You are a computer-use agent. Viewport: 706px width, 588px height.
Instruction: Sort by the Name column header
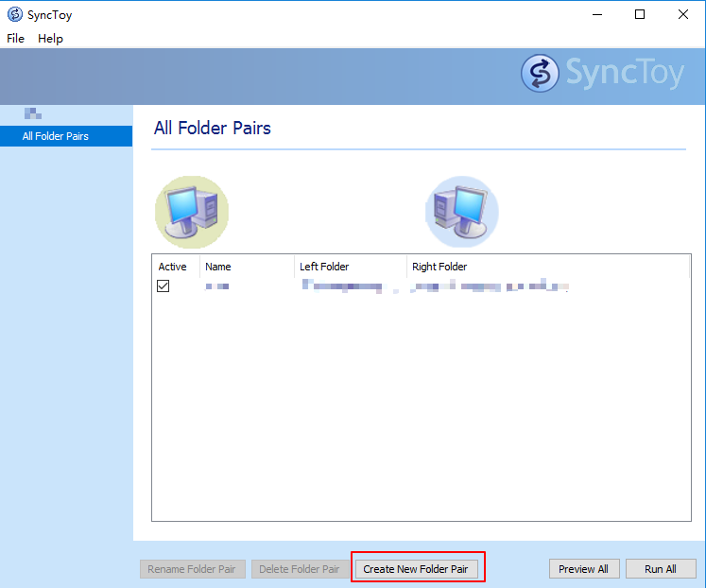pyautogui.click(x=247, y=267)
